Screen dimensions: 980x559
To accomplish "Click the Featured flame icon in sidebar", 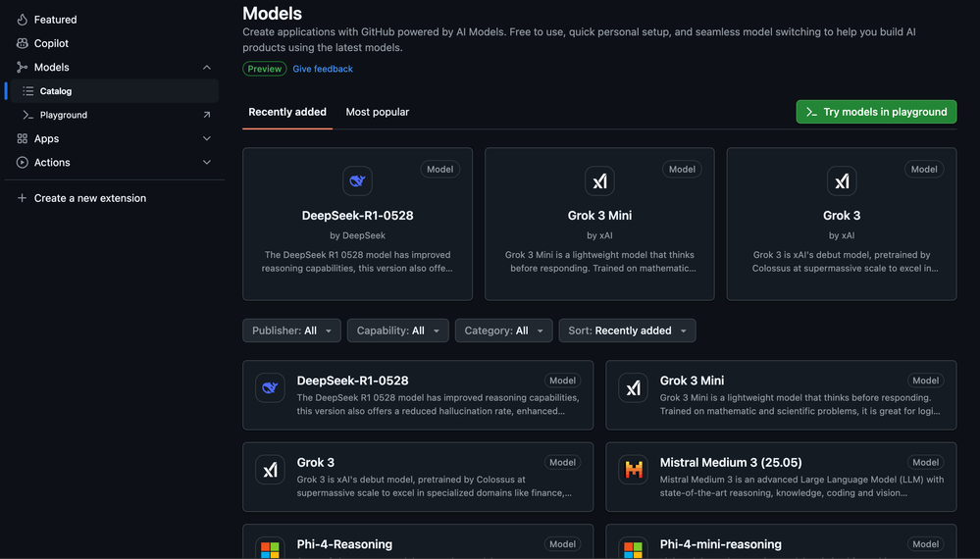I will coord(22,20).
